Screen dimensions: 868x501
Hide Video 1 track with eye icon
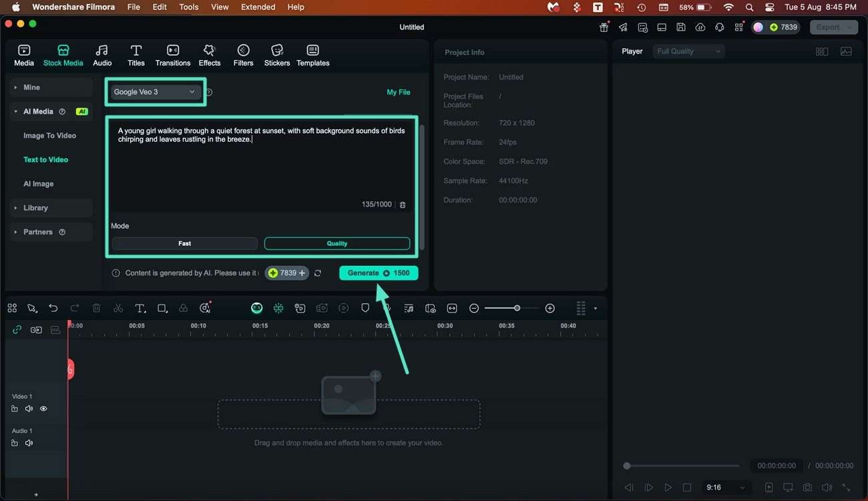[43, 409]
